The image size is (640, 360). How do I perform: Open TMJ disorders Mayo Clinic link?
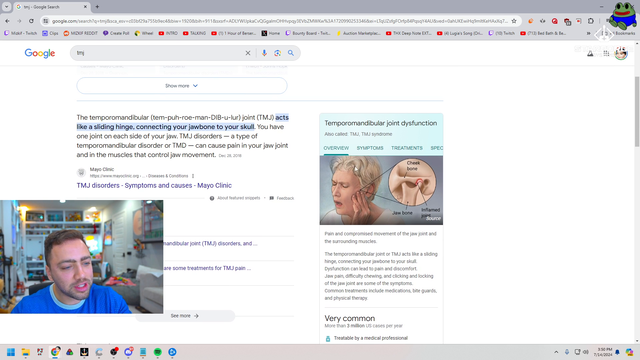click(x=154, y=185)
